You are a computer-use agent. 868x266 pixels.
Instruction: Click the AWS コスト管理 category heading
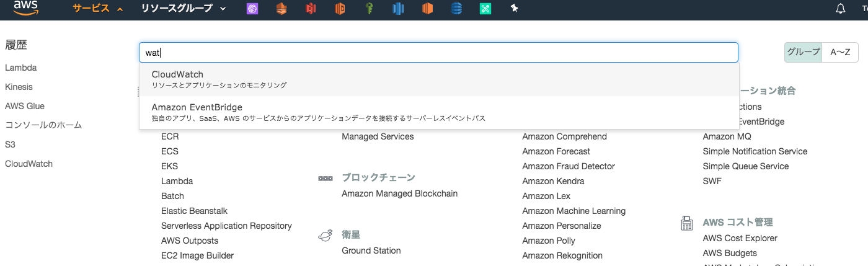738,222
